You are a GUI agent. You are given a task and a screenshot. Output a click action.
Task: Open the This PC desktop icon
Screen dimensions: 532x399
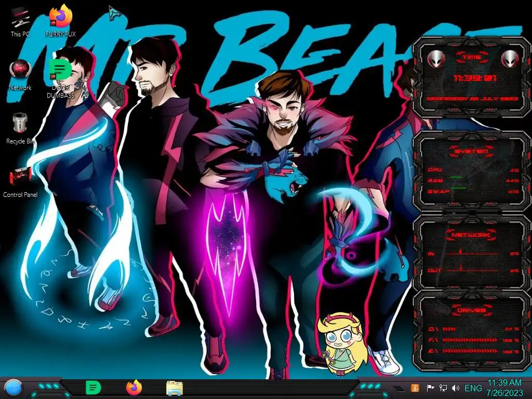click(20, 22)
